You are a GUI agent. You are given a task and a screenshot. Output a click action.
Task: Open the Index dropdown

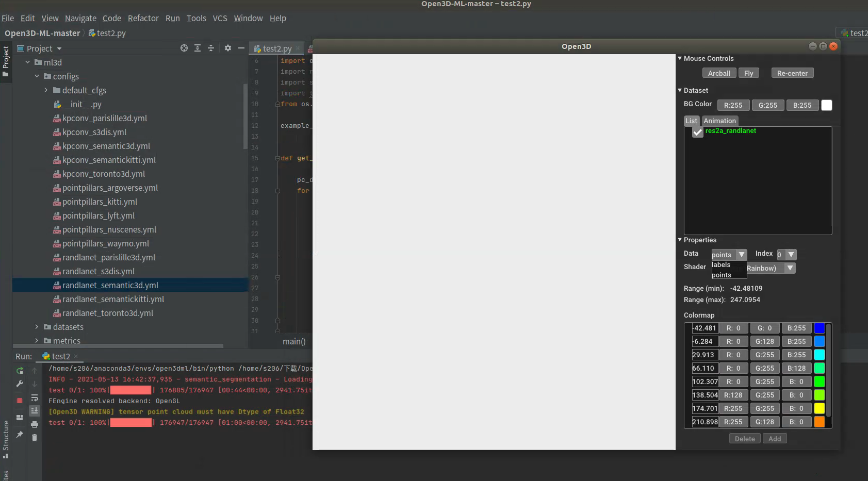click(x=791, y=254)
